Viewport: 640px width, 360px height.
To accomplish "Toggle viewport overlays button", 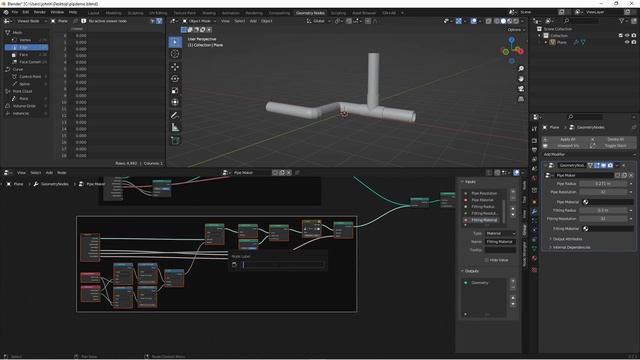I will [x=473, y=21].
